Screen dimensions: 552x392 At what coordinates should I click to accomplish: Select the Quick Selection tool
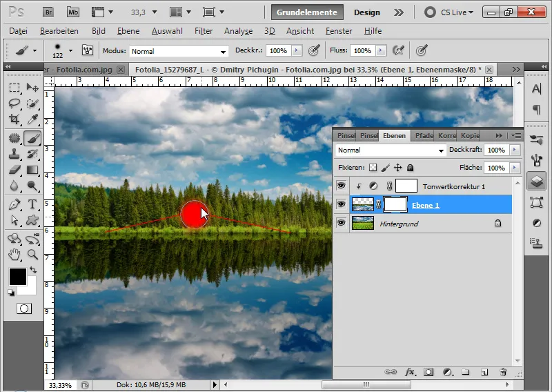click(32, 104)
